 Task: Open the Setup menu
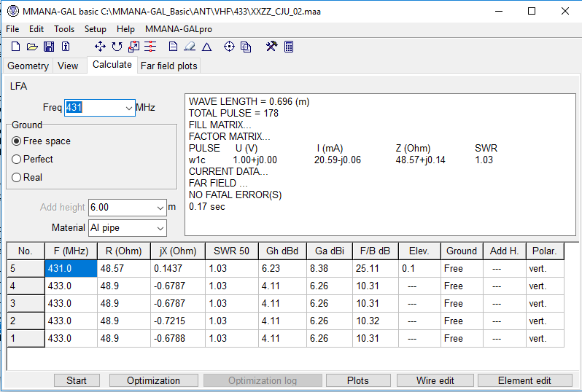point(95,29)
